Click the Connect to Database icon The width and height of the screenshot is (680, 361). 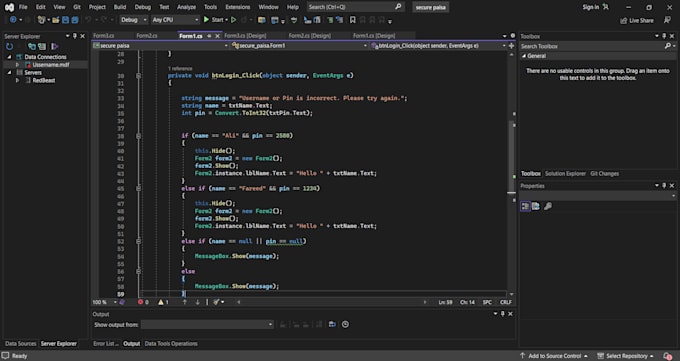32,46
